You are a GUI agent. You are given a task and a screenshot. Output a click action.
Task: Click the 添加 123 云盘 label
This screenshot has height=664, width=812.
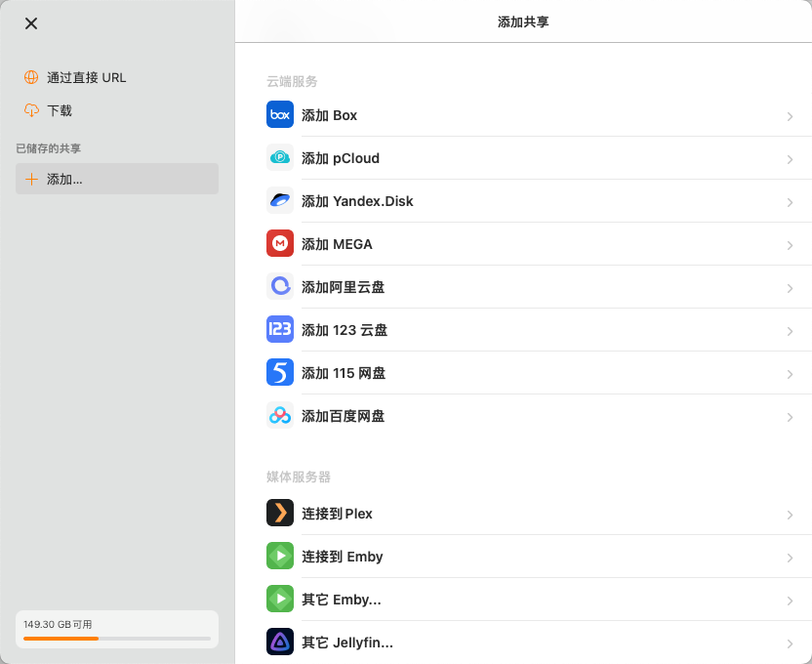[345, 330]
